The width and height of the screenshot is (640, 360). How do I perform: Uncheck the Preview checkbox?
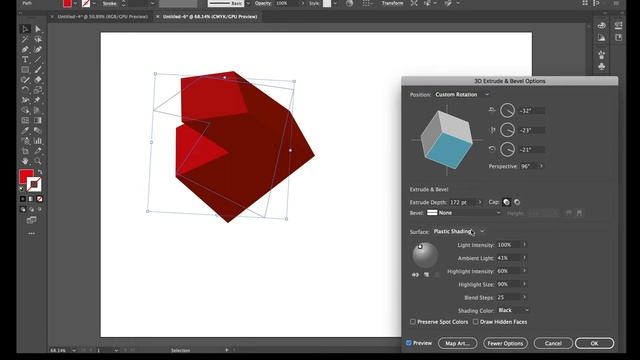click(x=409, y=343)
